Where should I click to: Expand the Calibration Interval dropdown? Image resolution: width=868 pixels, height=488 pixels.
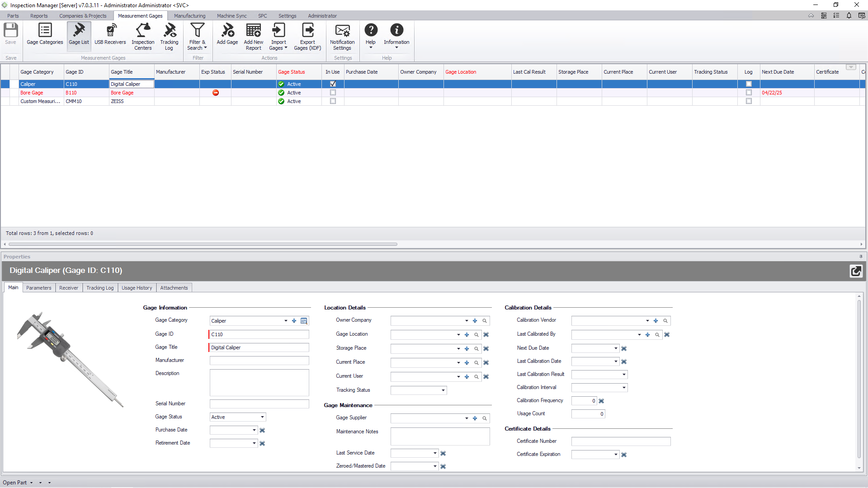coord(624,388)
